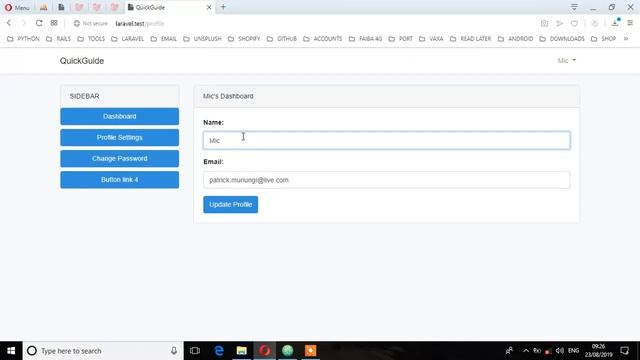Open the RAILS bookmarks folder

pos(58,39)
